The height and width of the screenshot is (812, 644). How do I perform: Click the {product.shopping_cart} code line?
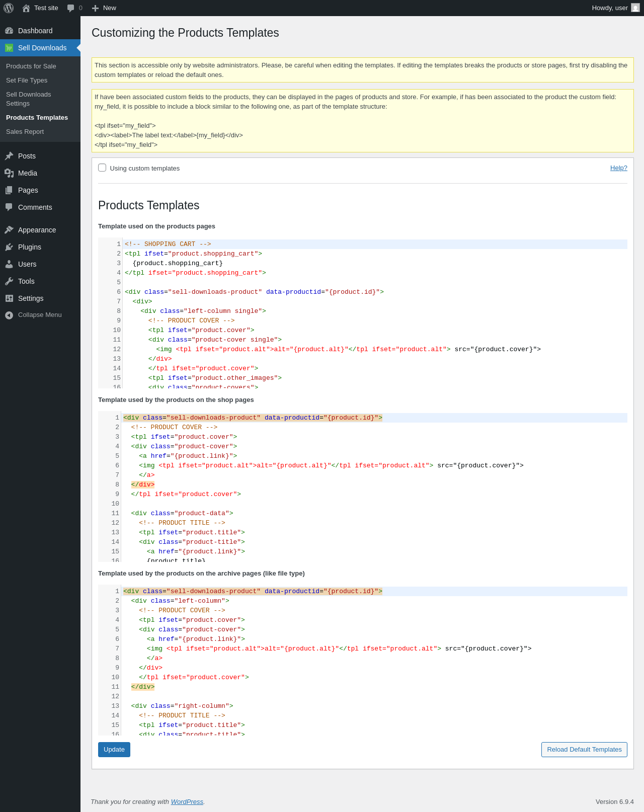click(x=178, y=263)
